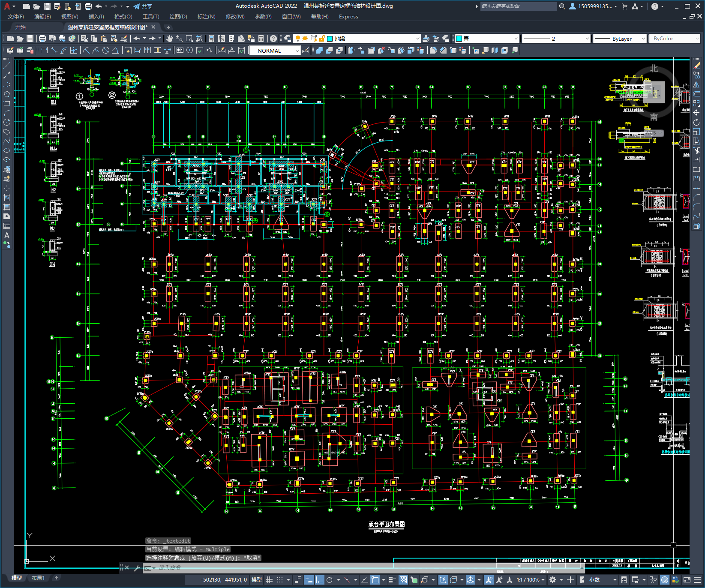This screenshot has width=705, height=588.
Task: Select the Circle draw tool in left toolbar
Action: click(7, 122)
